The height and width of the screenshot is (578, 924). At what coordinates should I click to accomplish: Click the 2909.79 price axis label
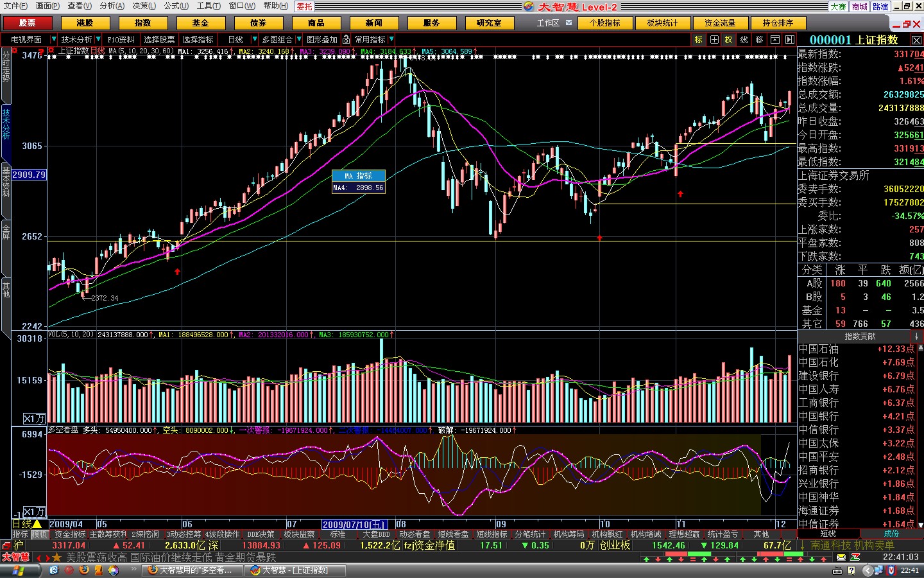(29, 175)
